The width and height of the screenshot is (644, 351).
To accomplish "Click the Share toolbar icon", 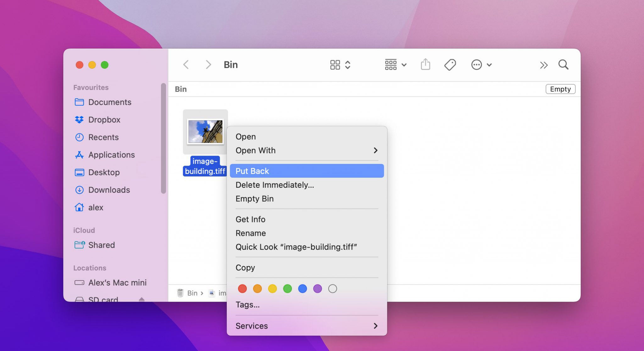I will point(425,64).
